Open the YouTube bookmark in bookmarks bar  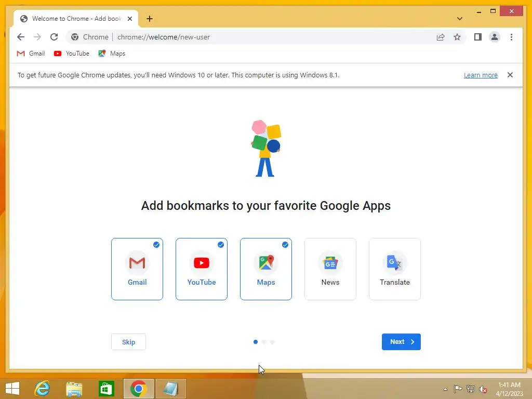72,54
